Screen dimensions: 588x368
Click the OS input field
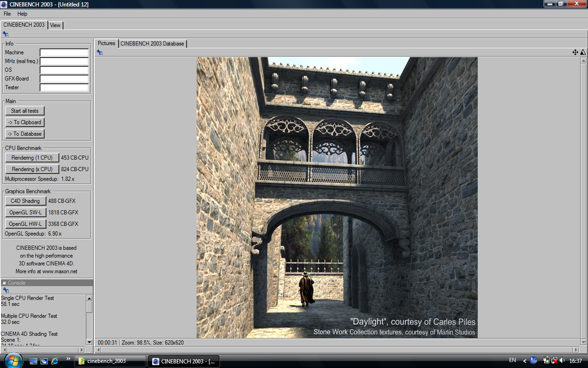pos(64,70)
